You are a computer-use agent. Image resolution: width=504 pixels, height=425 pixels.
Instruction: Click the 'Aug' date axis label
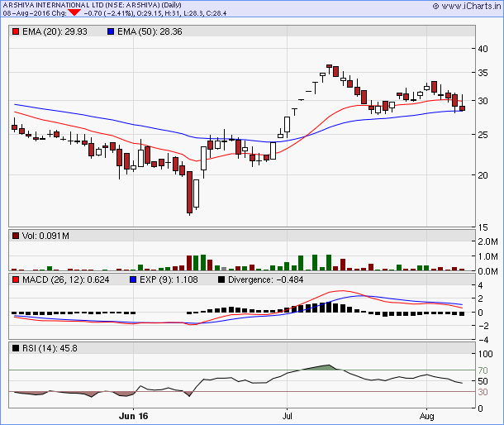click(x=426, y=416)
